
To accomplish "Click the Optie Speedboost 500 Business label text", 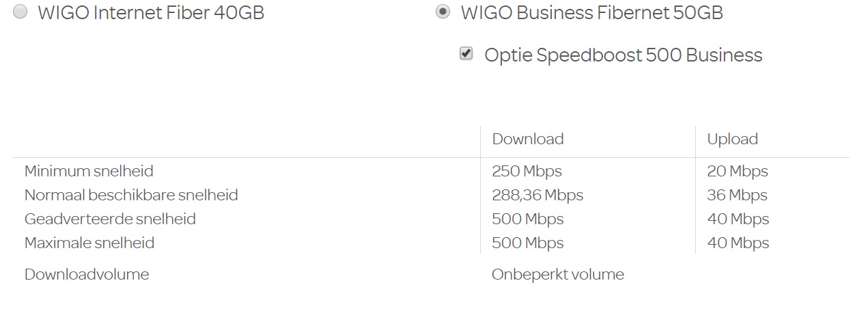I will coord(623,55).
